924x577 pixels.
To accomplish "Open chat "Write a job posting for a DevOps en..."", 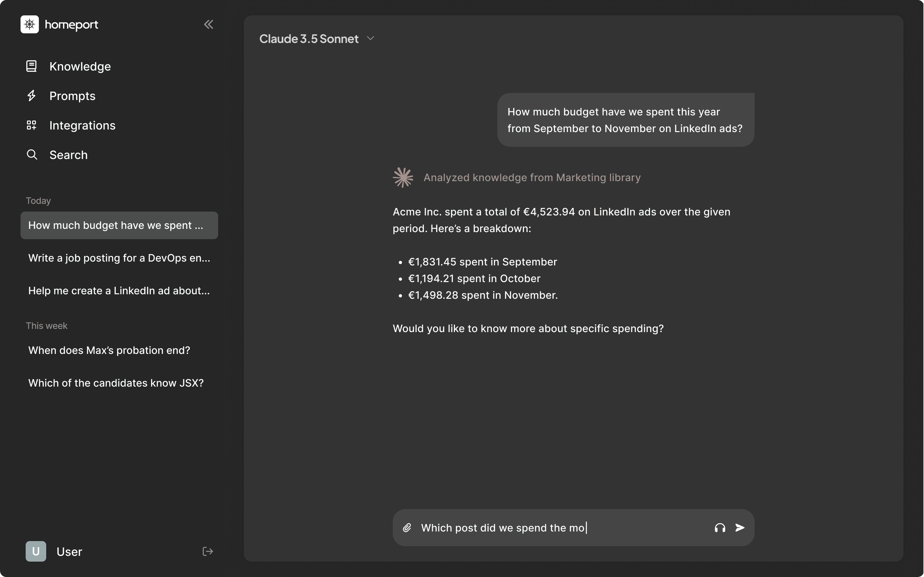I will (119, 258).
